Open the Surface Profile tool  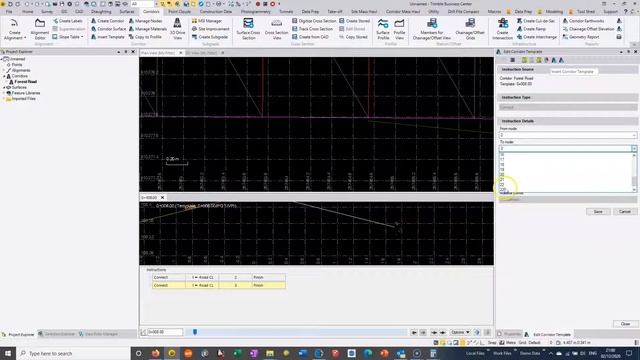(383, 29)
